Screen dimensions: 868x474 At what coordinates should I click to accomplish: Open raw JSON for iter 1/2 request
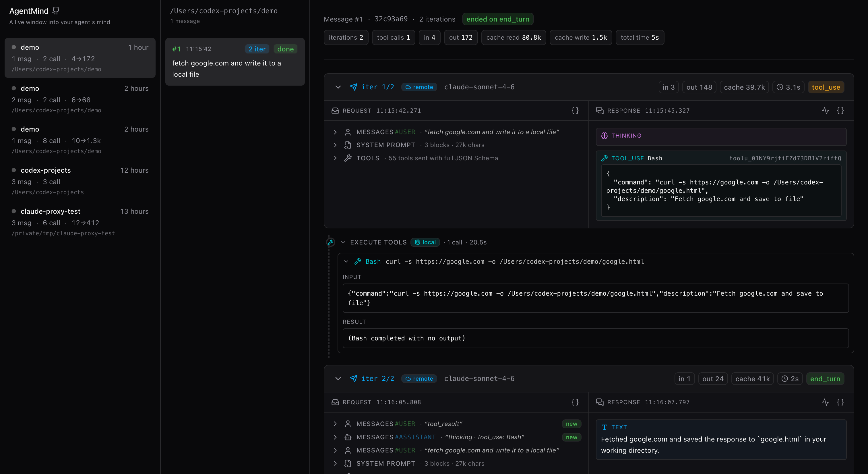tap(575, 111)
